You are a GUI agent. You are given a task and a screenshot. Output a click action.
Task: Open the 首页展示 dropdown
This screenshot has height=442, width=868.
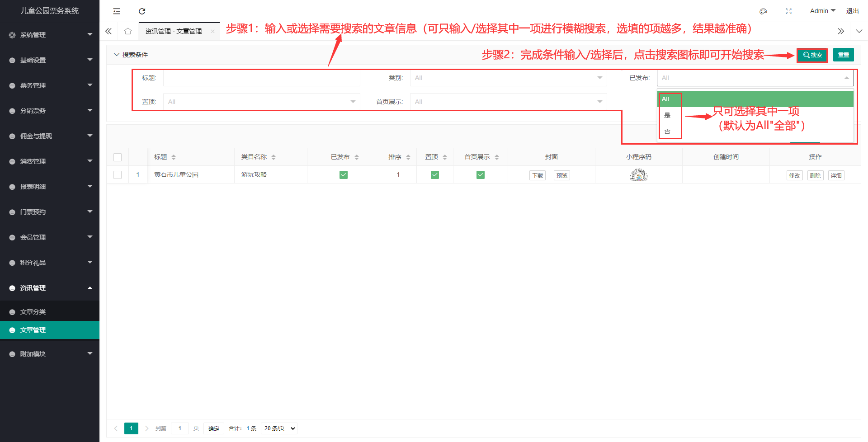tap(508, 102)
